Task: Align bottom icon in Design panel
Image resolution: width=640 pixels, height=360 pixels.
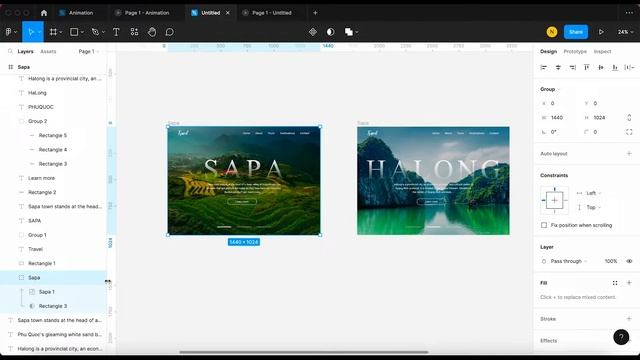Action: 615,67
